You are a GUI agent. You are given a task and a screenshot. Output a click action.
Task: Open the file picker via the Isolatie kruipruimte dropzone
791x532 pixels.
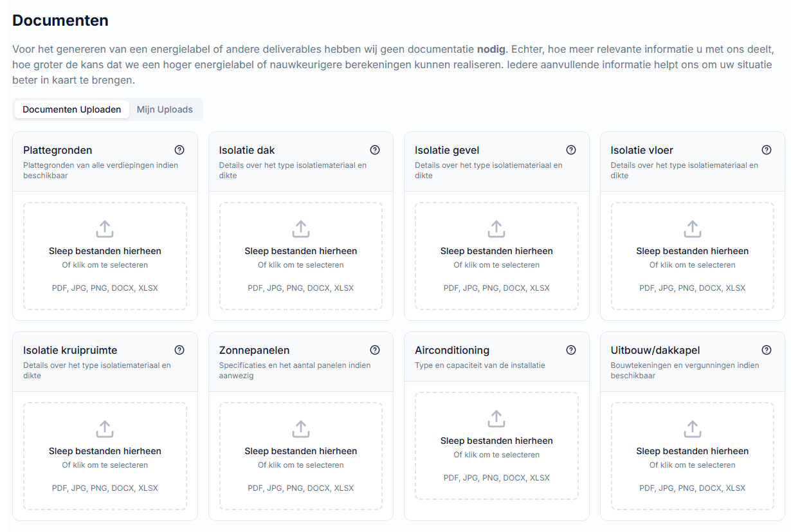coord(105,457)
